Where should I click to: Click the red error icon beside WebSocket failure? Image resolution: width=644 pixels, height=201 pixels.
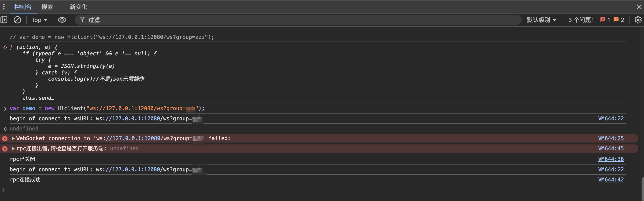point(5,138)
